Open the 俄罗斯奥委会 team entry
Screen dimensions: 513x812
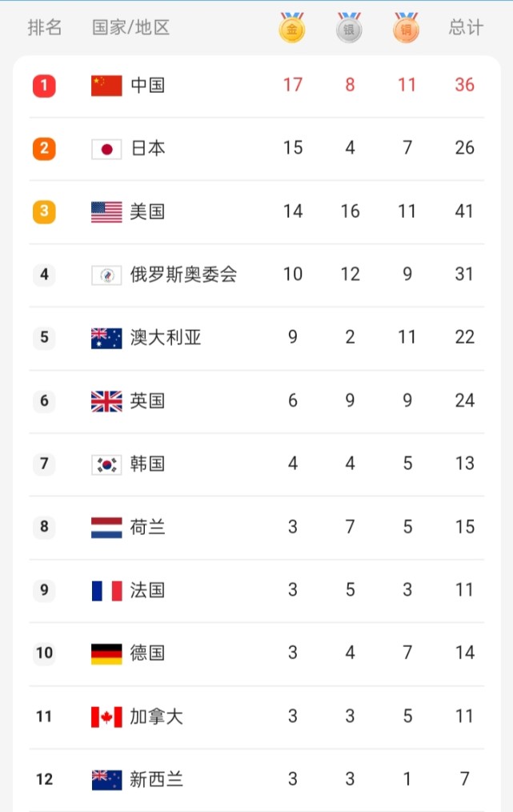coord(184,275)
